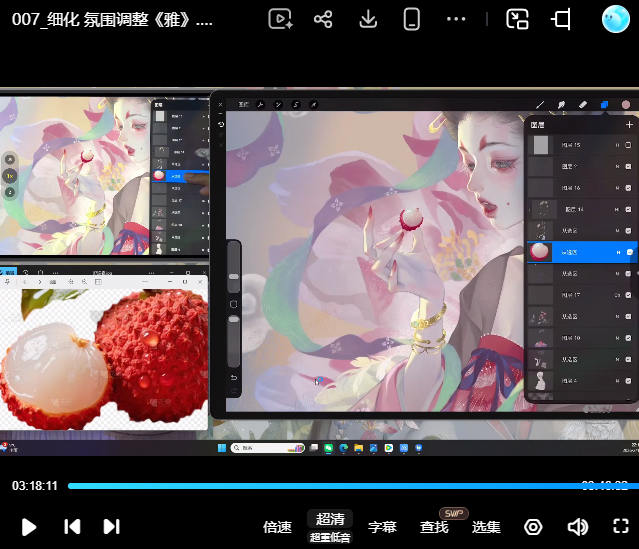Toggle visibility of bottom figure silhouette layer
The image size is (639, 549).
point(628,381)
